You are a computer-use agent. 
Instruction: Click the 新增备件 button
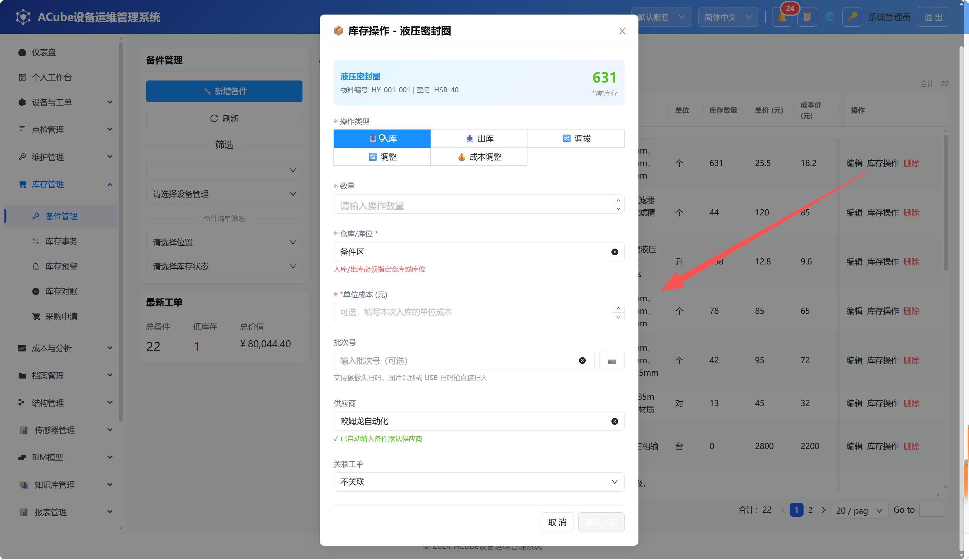[x=224, y=91]
